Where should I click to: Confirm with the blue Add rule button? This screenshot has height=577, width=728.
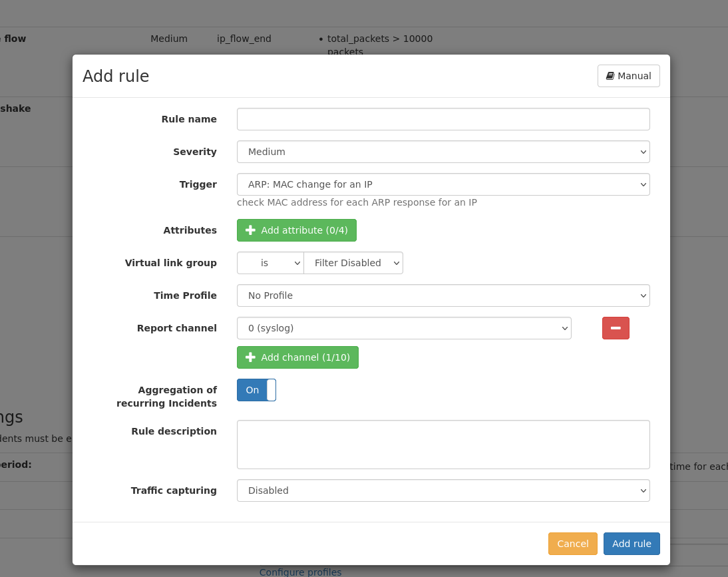632,544
